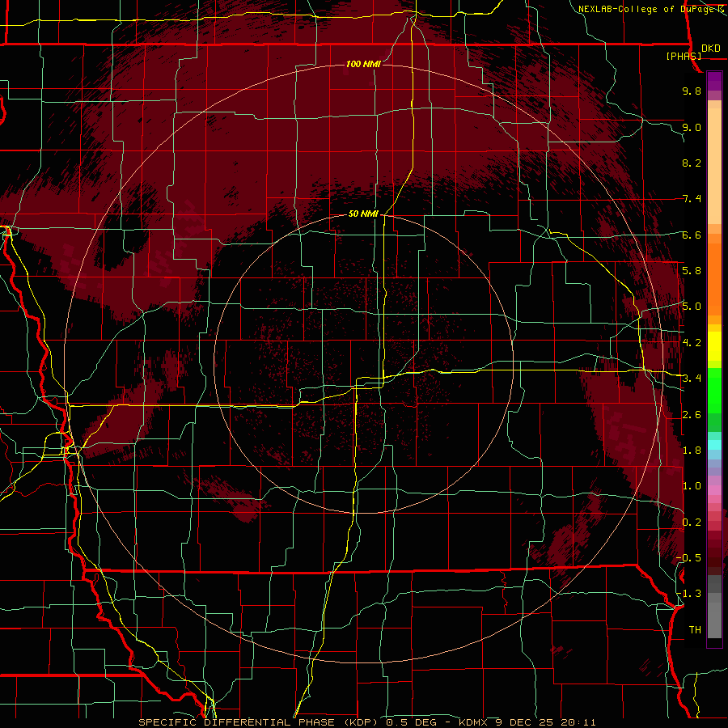Click the 1.8 legend value
Viewport: 728px width, 728px height.
coord(692,451)
